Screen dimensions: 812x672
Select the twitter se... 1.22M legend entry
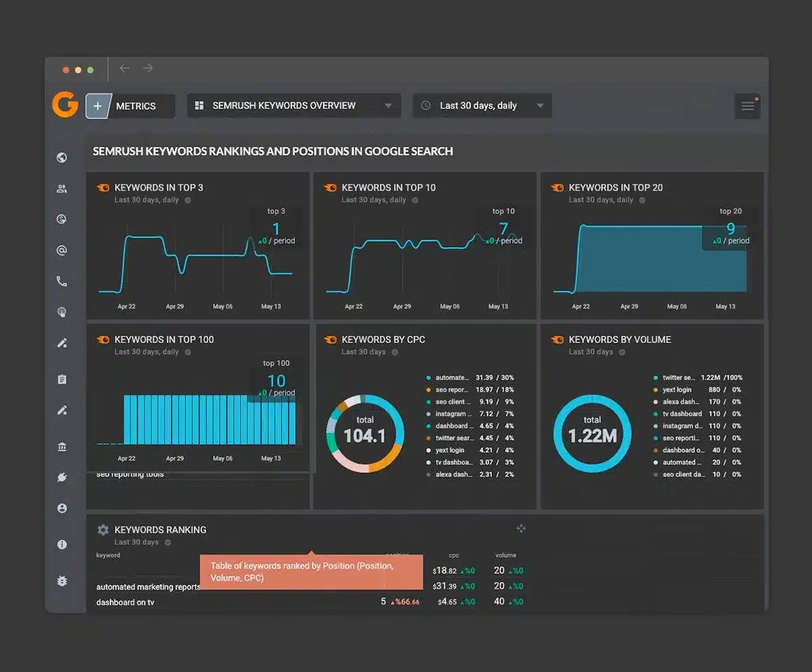(698, 378)
